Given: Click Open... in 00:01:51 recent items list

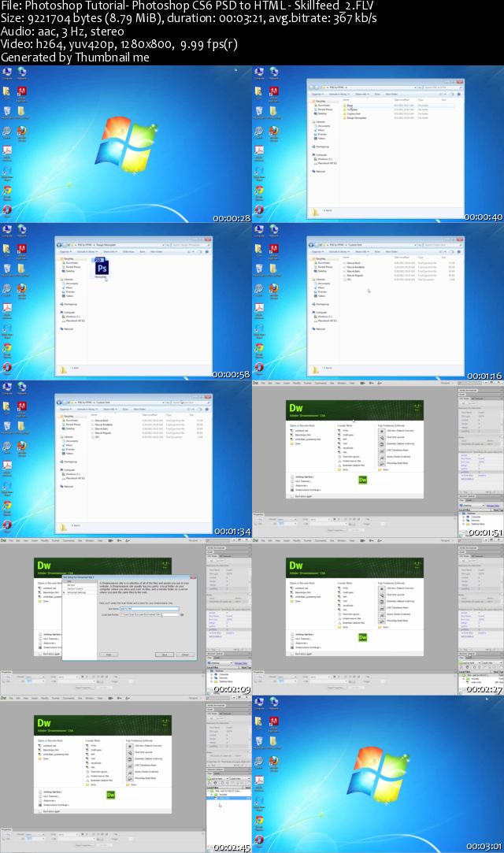Looking at the screenshot, I should [296, 443].
